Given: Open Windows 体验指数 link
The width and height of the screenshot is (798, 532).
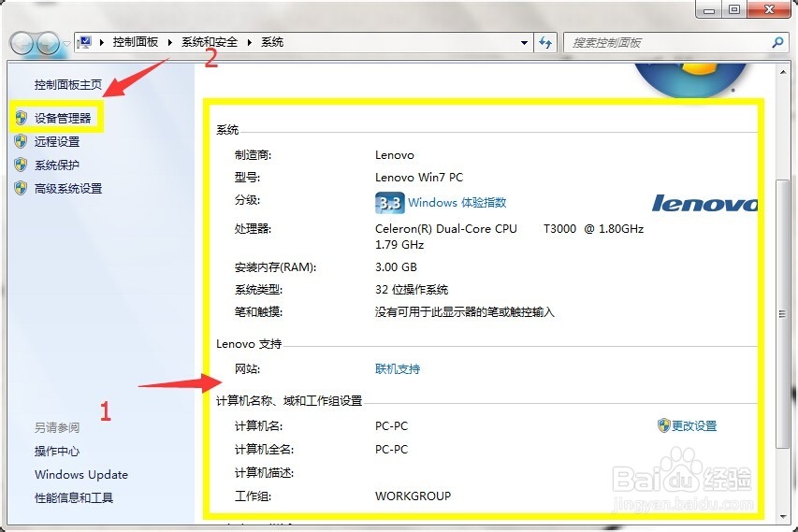Looking at the screenshot, I should click(457, 203).
